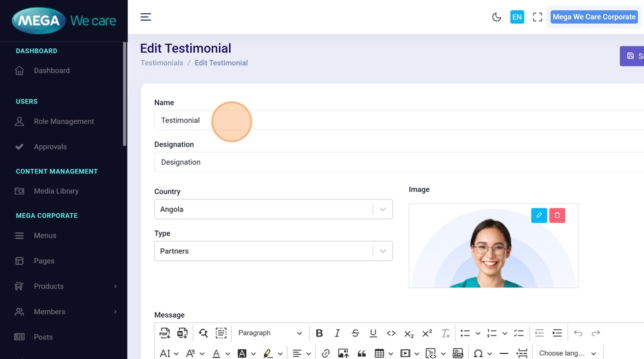Open the Country dropdown showing Angola

(x=273, y=210)
